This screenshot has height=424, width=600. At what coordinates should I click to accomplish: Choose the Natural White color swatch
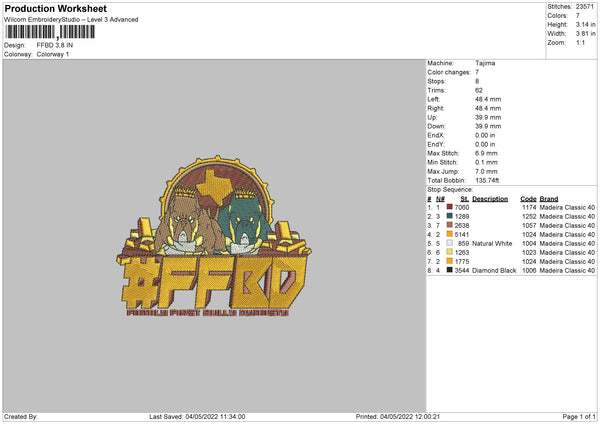coord(450,243)
